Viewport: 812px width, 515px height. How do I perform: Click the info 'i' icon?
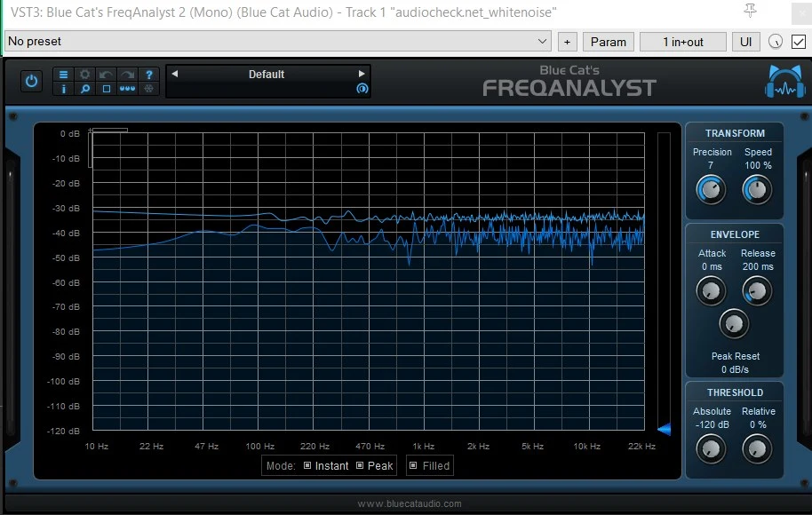coord(63,89)
